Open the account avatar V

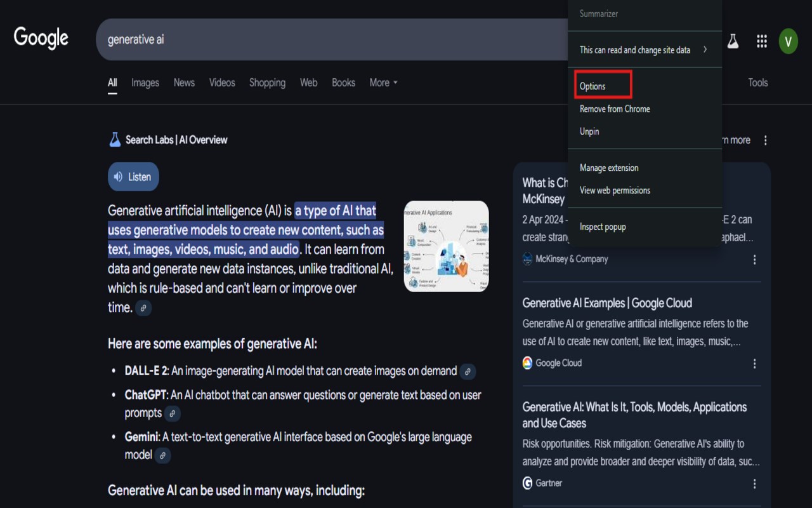[789, 41]
